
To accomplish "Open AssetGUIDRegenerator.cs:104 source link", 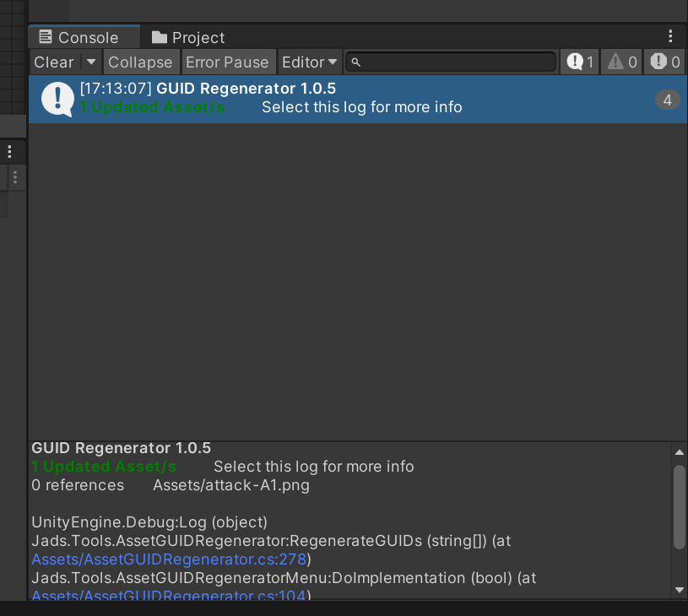I will coord(169,595).
